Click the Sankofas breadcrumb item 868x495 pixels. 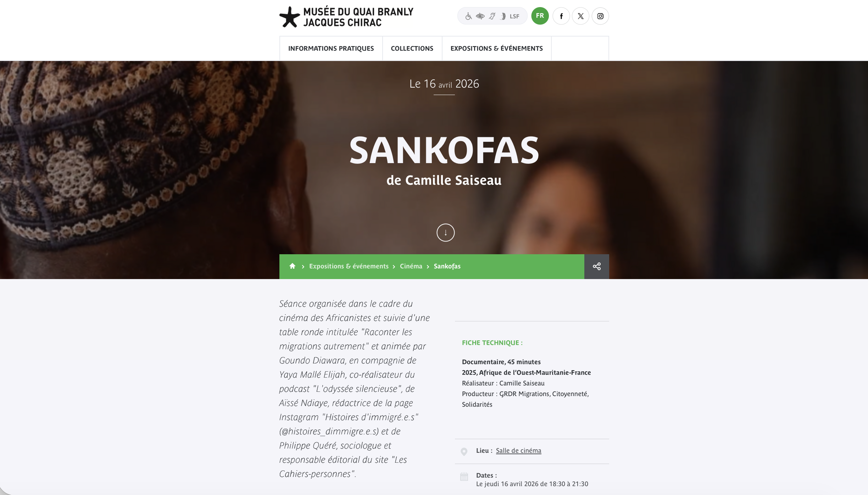click(447, 266)
